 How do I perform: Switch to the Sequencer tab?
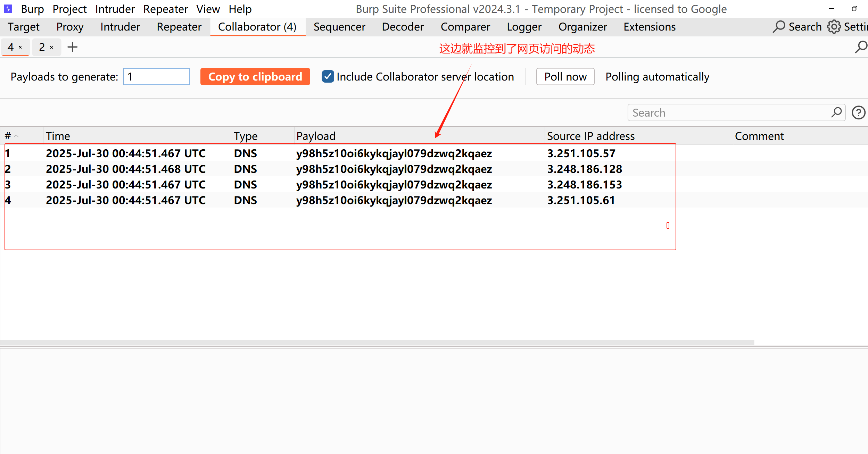pyautogui.click(x=339, y=27)
